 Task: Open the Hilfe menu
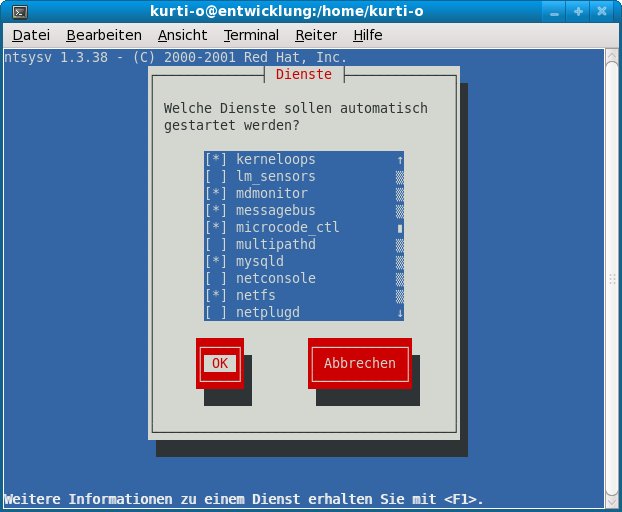(x=367, y=35)
